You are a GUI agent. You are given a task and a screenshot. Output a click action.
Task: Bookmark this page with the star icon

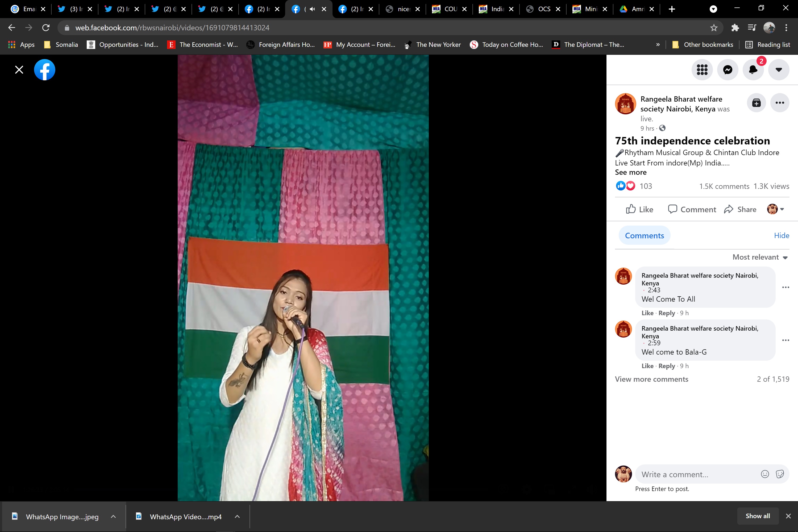(x=713, y=28)
